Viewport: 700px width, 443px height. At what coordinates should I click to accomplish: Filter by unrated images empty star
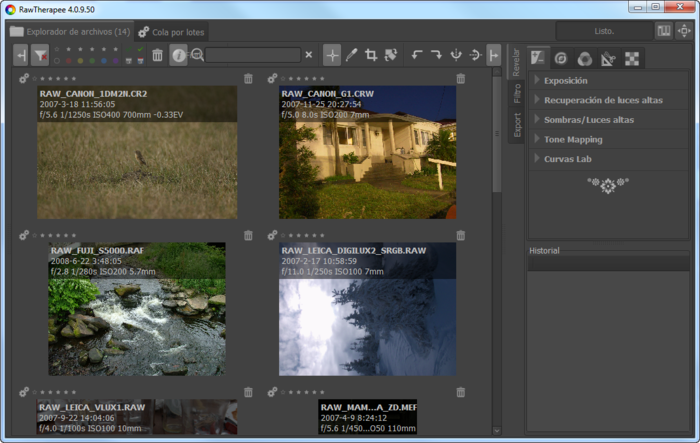(57, 49)
